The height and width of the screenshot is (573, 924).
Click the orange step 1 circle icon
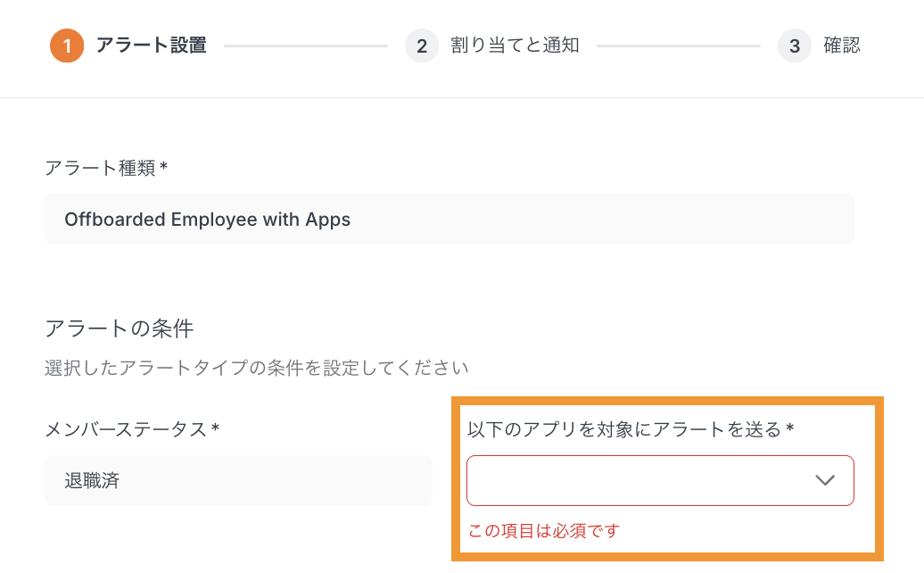tap(67, 46)
